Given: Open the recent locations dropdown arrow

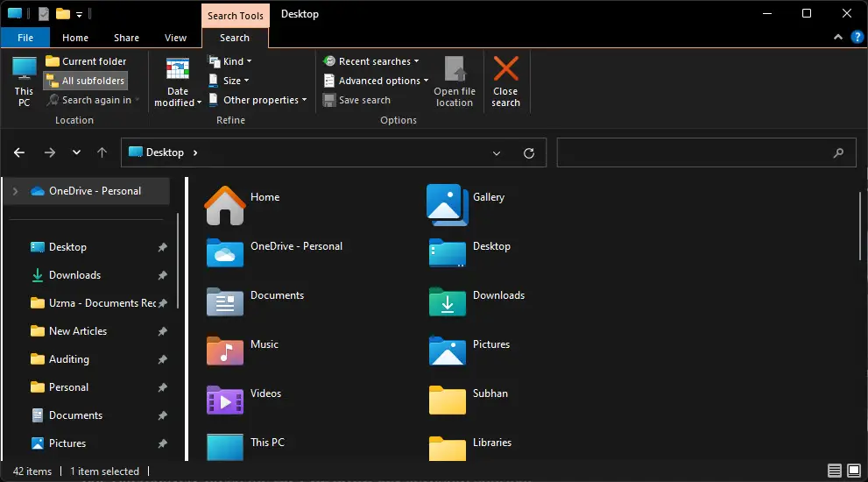Looking at the screenshot, I should pos(76,152).
